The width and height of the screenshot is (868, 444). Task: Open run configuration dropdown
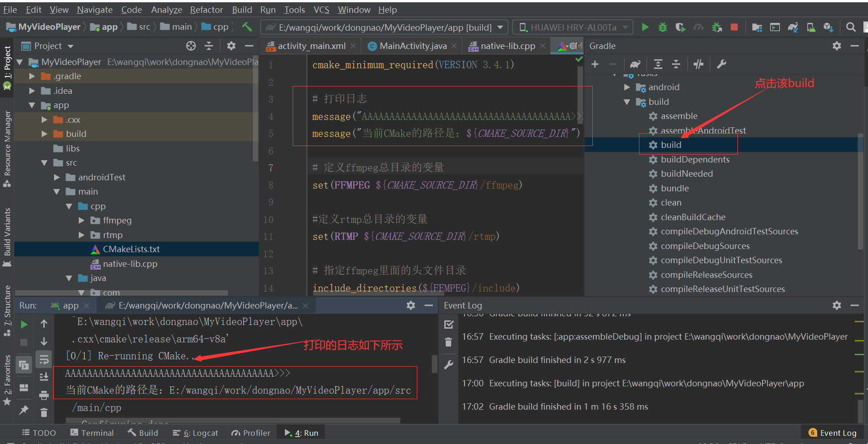385,27
